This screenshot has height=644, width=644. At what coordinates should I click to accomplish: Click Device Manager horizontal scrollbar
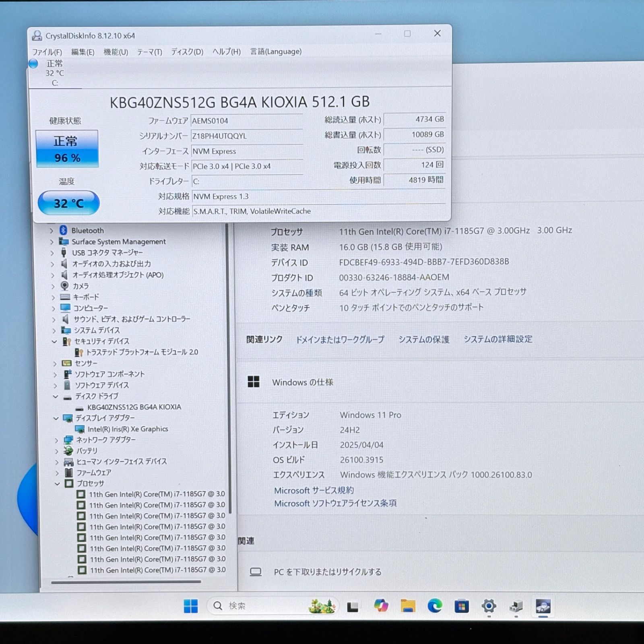[126, 582]
